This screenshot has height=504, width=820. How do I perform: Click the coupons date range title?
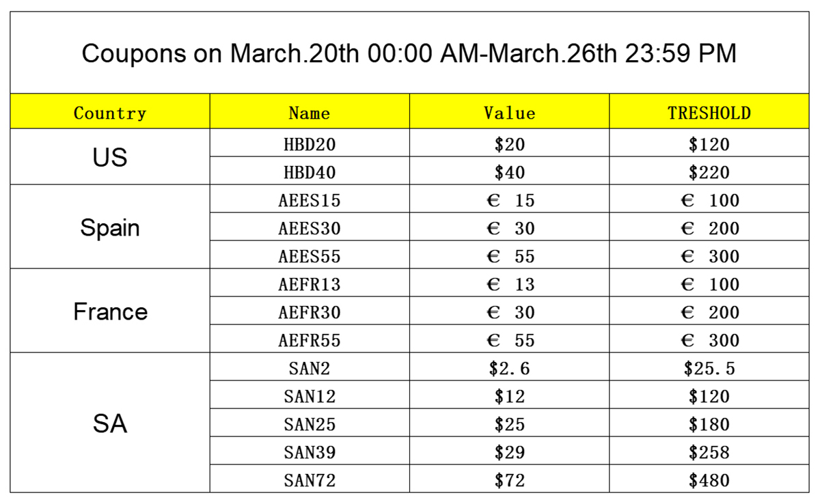(x=409, y=53)
